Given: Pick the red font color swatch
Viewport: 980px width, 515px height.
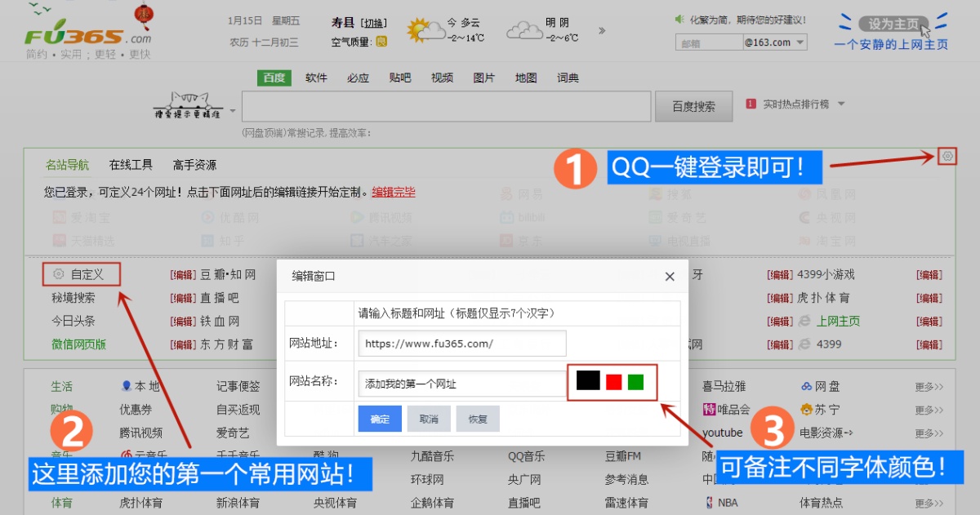Looking at the screenshot, I should pos(613,381).
